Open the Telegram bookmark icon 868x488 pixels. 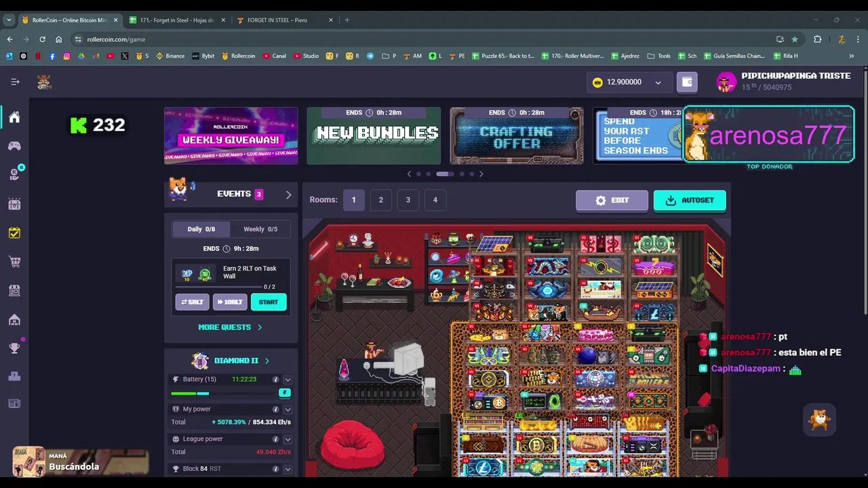tap(370, 56)
